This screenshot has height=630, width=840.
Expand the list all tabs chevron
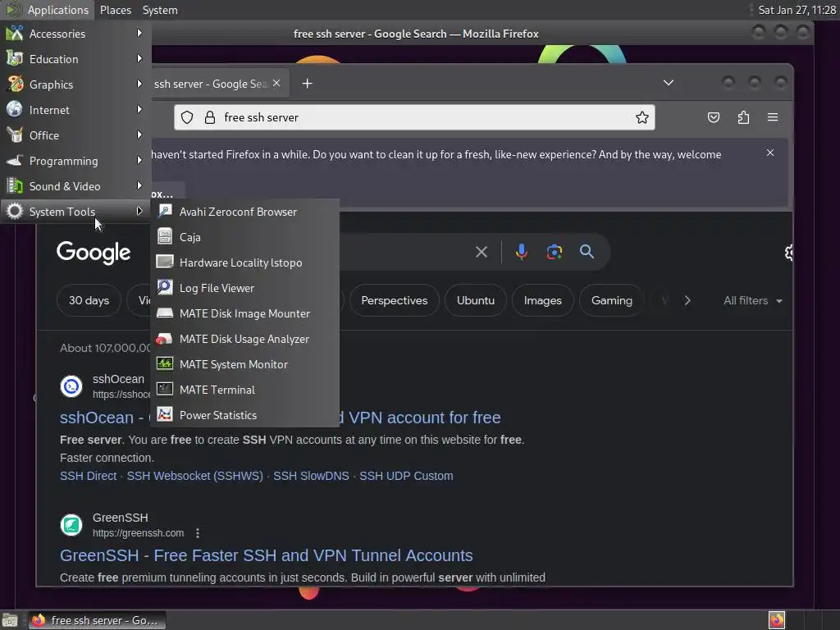point(668,83)
